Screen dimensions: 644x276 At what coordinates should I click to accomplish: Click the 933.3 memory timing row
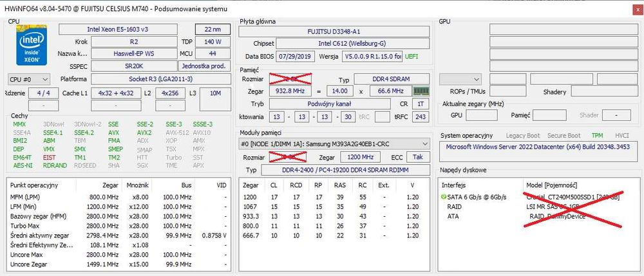[334, 216]
